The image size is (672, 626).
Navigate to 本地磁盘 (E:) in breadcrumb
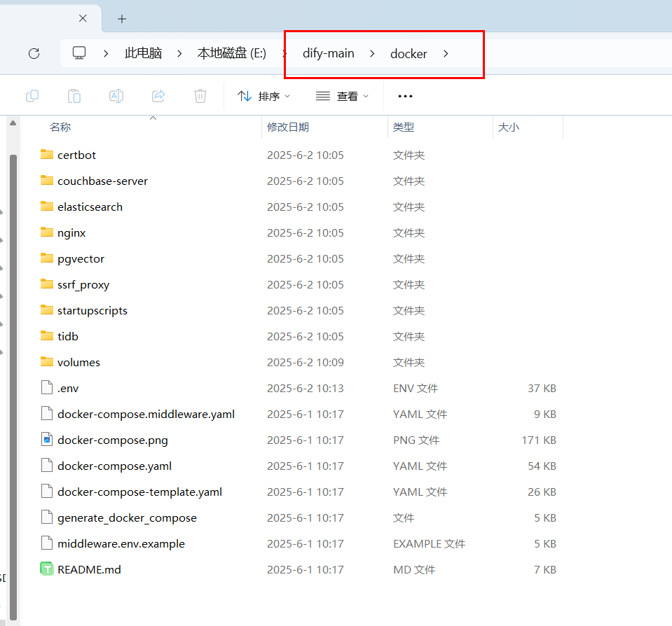232,53
